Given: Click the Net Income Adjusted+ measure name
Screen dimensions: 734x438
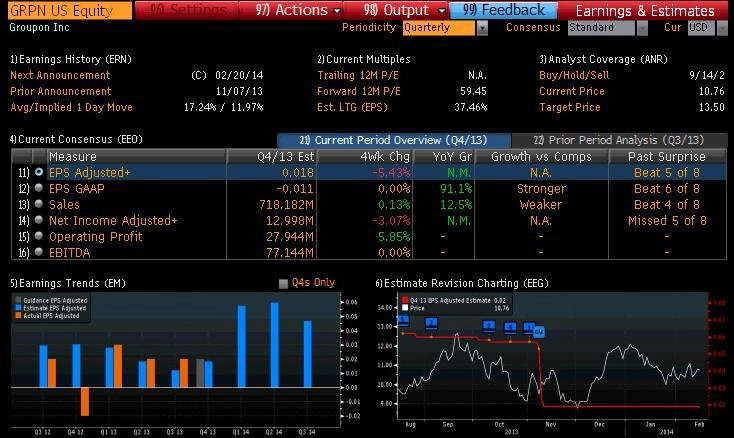Looking at the screenshot, I should (x=113, y=220).
